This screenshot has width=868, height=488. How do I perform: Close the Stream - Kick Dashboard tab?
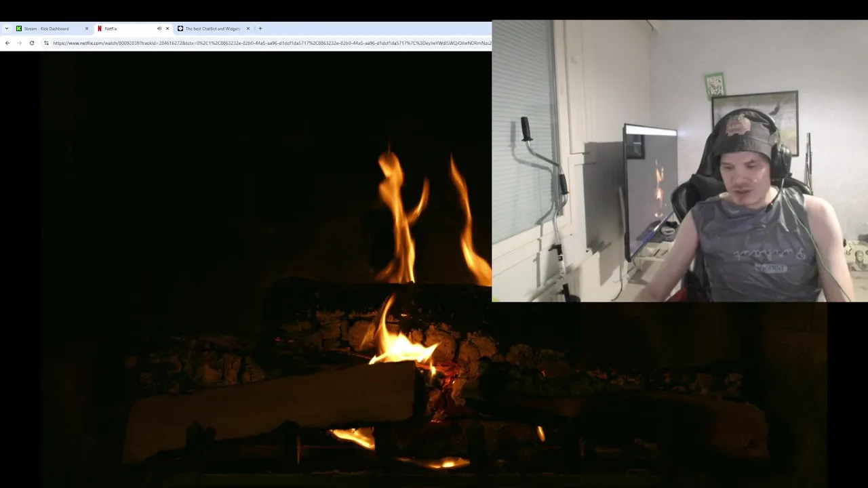tap(87, 28)
